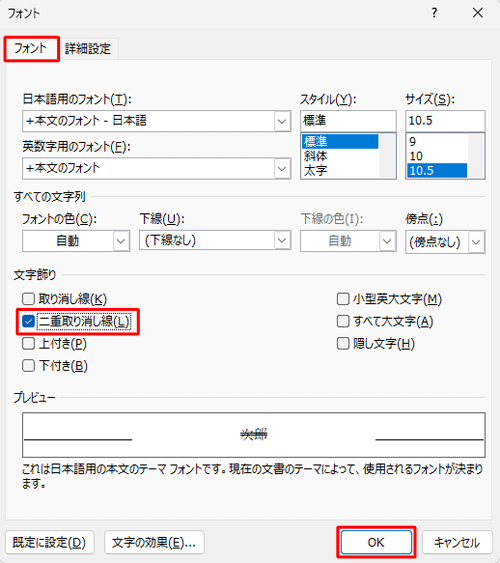The height and width of the screenshot is (563, 500).
Task: Open the 日本語用のフォント dropdown arrow
Action: point(282,121)
